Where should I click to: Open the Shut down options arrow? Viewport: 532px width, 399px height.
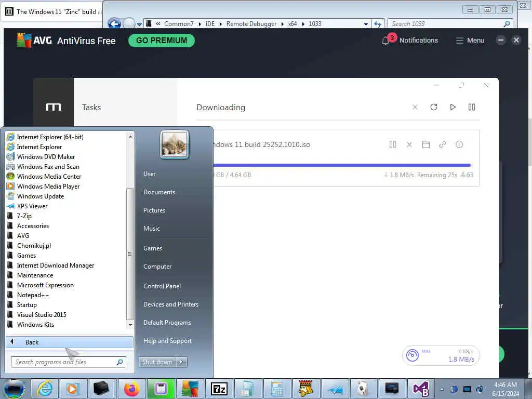[181, 362]
